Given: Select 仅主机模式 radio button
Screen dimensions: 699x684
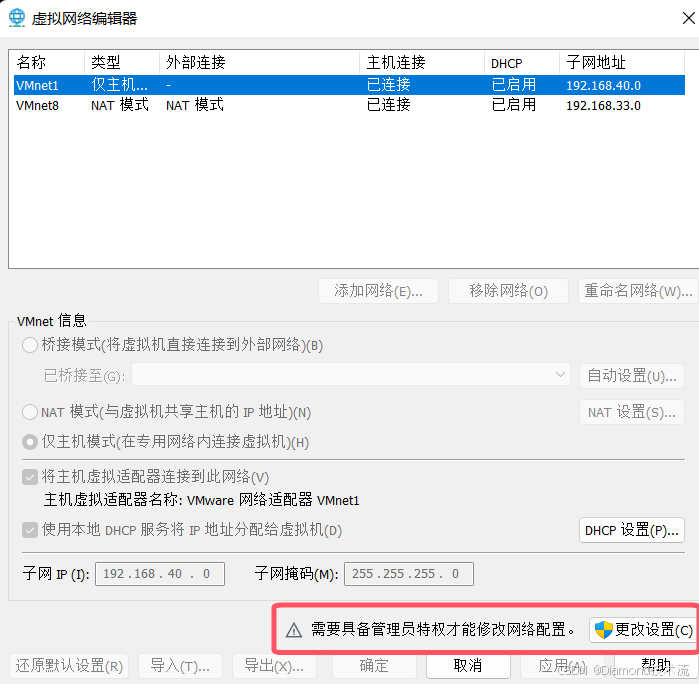Looking at the screenshot, I should pyautogui.click(x=30, y=442).
